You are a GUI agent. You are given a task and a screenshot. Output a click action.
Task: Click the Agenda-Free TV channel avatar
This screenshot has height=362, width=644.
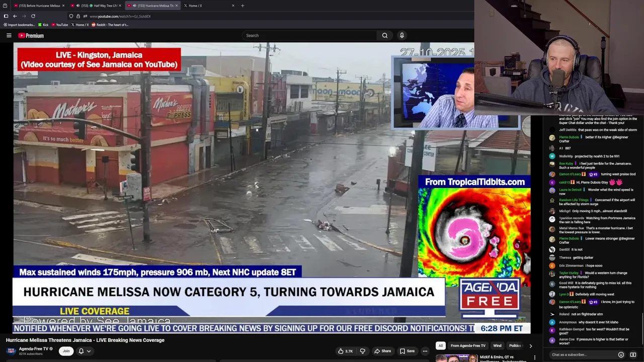tap(11, 351)
